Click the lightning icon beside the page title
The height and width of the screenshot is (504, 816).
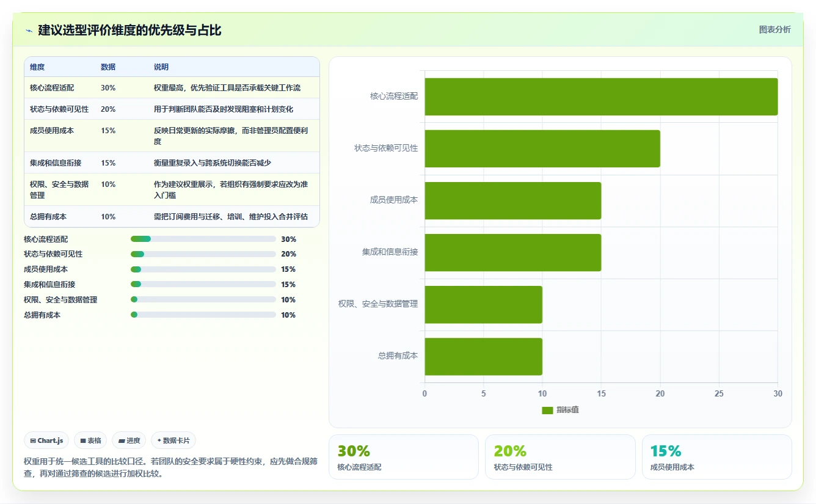[x=29, y=31]
